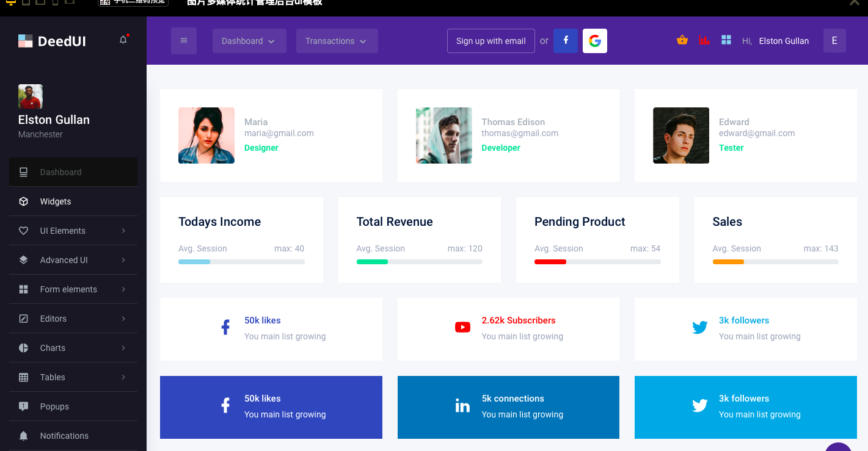Click Maria's profile photo thumbnail
This screenshot has width=868, height=451.
pyautogui.click(x=206, y=135)
